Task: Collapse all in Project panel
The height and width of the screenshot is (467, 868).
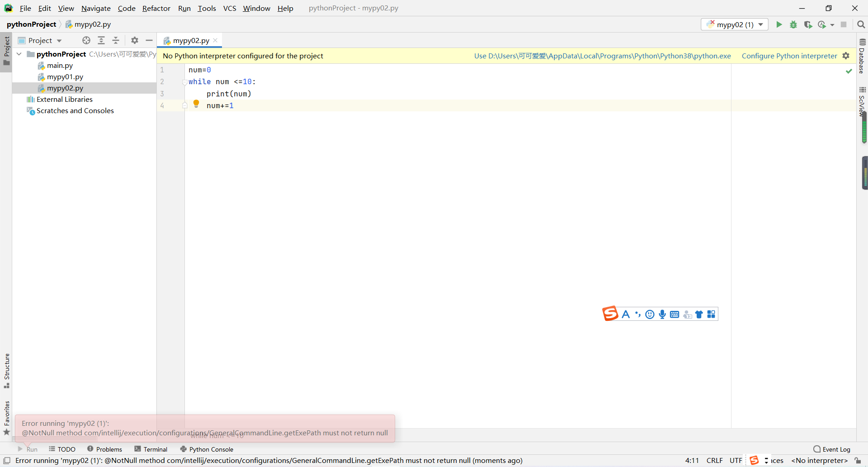Action: pos(116,40)
